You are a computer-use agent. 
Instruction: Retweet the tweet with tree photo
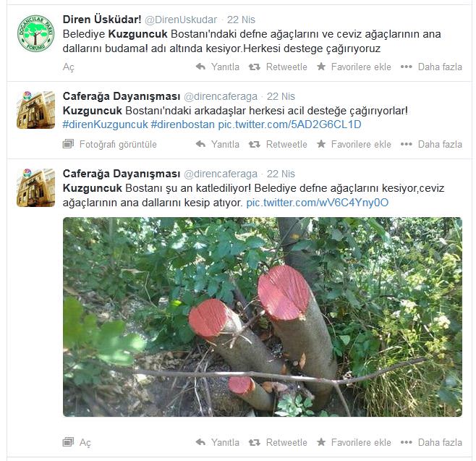coord(278,442)
